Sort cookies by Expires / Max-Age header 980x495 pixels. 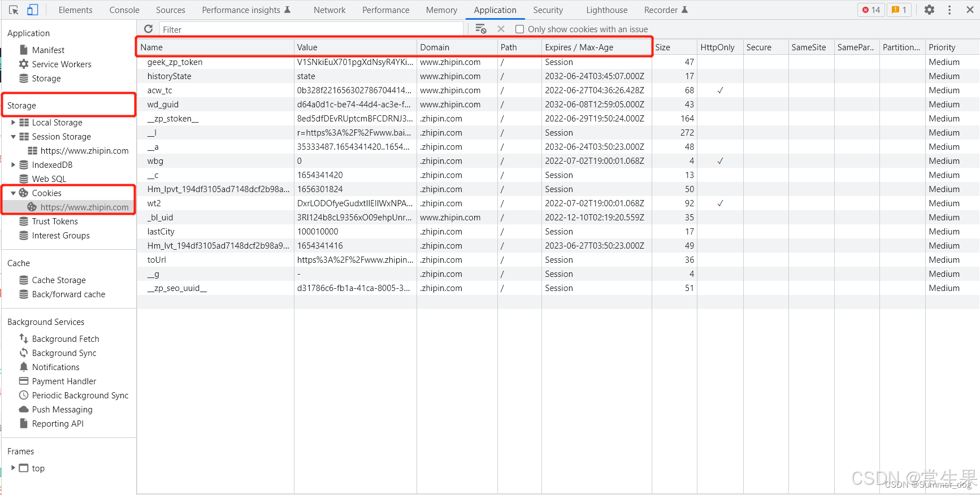pos(596,47)
